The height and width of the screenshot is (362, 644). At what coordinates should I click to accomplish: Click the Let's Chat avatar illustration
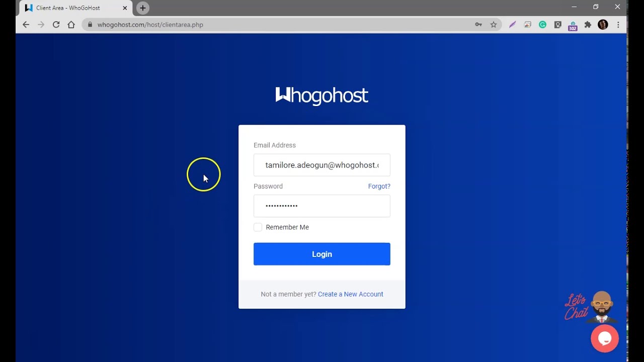coord(591,307)
